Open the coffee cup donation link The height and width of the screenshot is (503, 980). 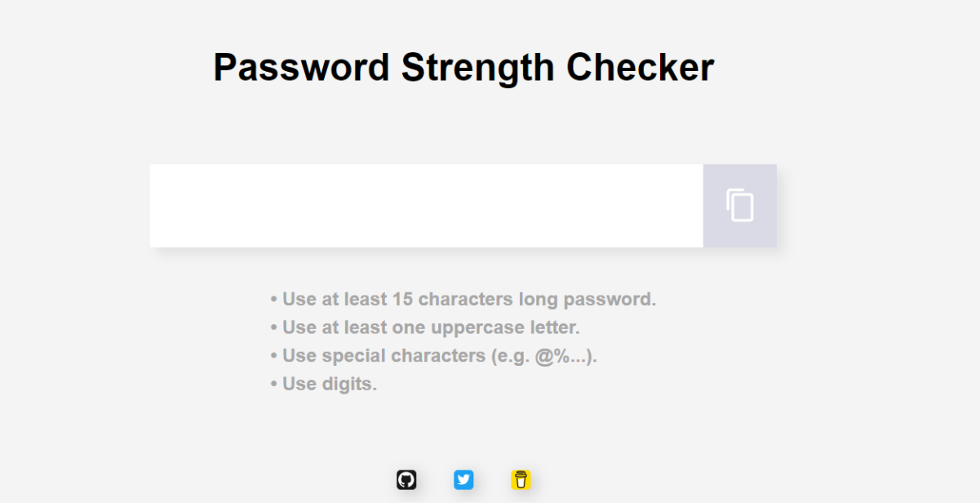pos(521,479)
